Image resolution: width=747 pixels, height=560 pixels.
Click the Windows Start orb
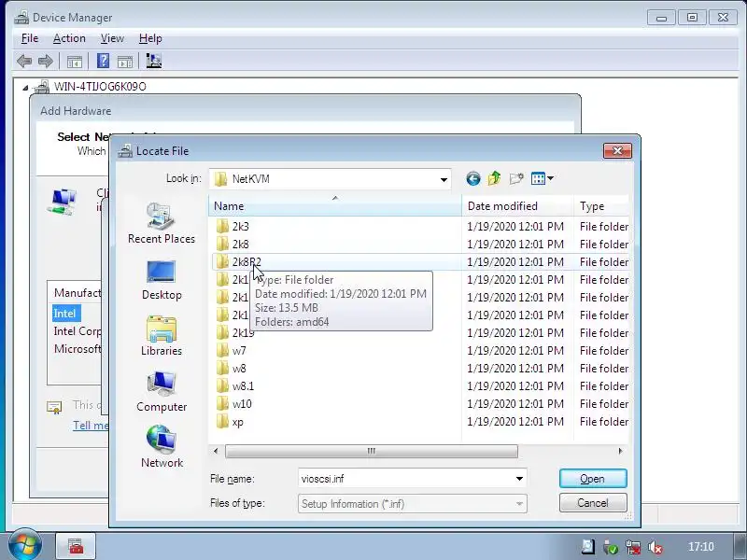click(x=25, y=544)
